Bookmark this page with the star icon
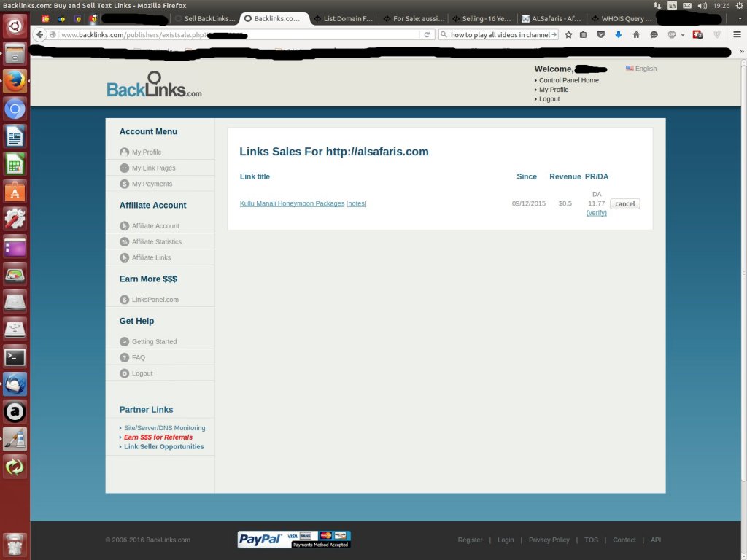The width and height of the screenshot is (747, 560). click(x=568, y=35)
